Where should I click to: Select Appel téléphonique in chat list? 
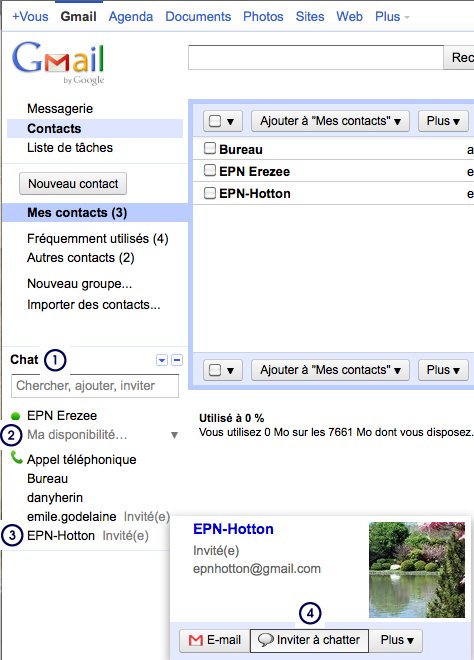pos(82,460)
